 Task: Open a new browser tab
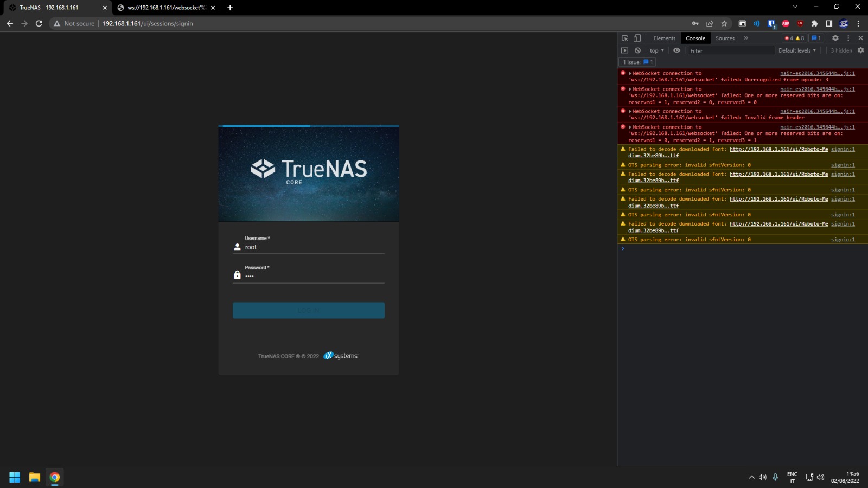point(230,8)
